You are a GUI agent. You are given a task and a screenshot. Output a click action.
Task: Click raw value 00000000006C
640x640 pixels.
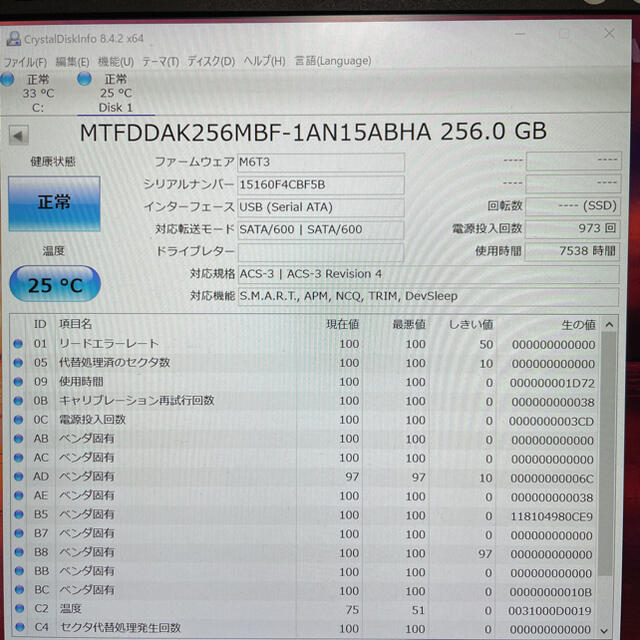(x=552, y=479)
